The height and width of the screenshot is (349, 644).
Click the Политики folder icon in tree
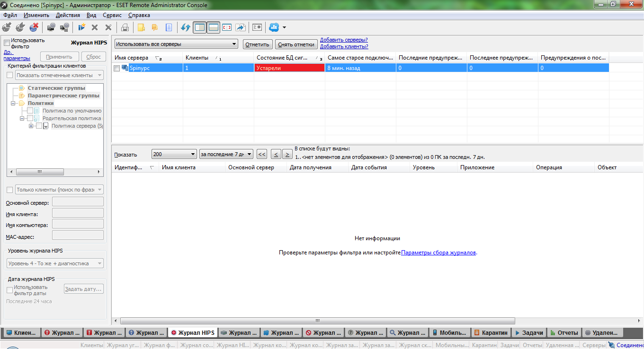click(22, 103)
